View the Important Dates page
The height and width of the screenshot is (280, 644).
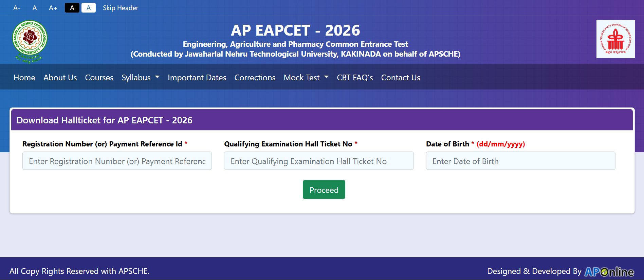click(x=197, y=78)
